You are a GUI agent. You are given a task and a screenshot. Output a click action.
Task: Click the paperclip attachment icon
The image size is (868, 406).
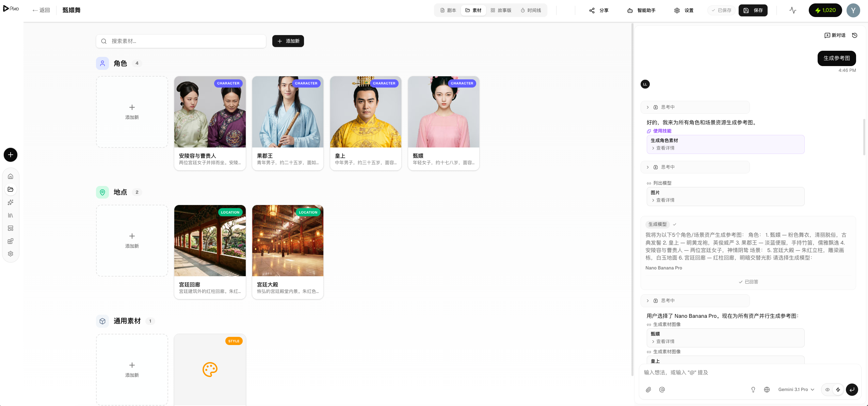648,390
